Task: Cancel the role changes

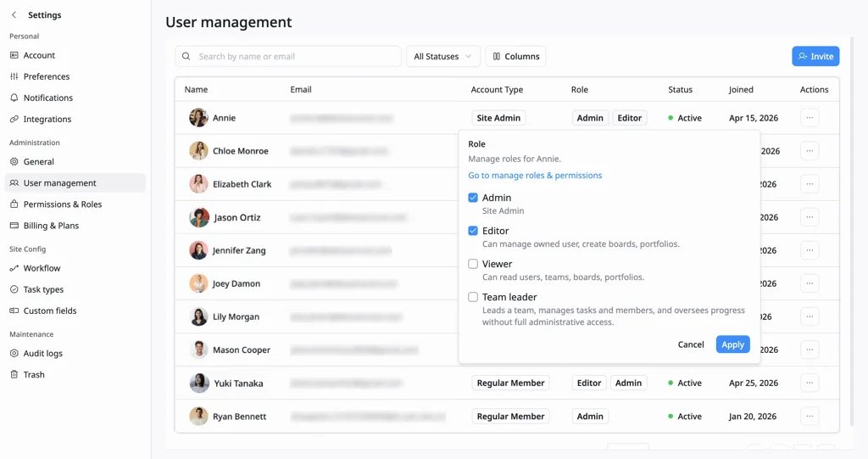Action: click(x=691, y=344)
